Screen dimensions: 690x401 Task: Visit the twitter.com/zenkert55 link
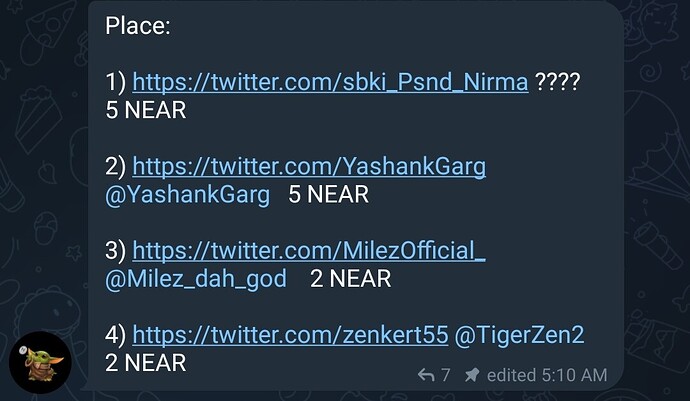pyautogui.click(x=289, y=335)
